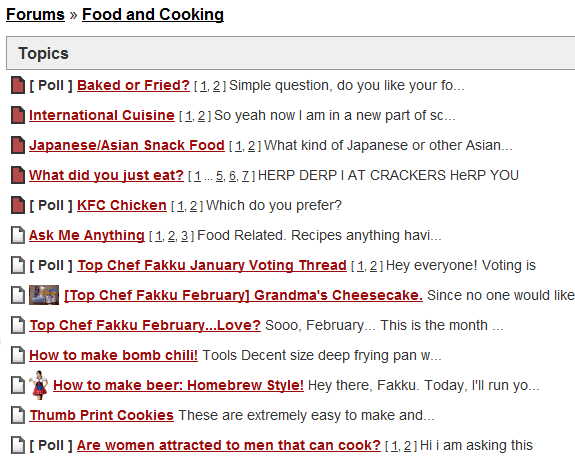
Task: Go to page 5 of What did you just eat?
Action: tap(219, 176)
